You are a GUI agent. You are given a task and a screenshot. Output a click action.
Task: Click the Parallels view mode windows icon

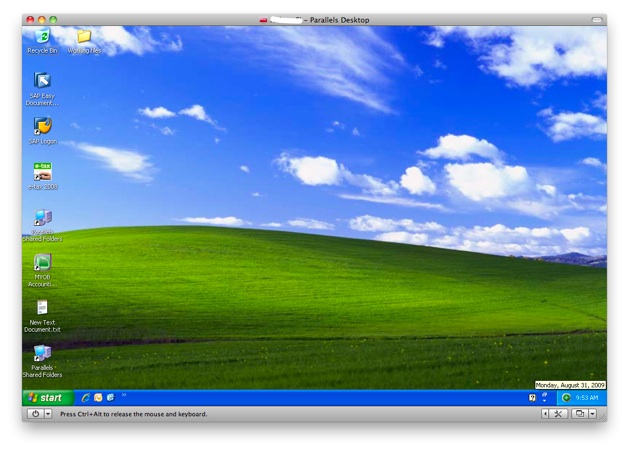(580, 414)
